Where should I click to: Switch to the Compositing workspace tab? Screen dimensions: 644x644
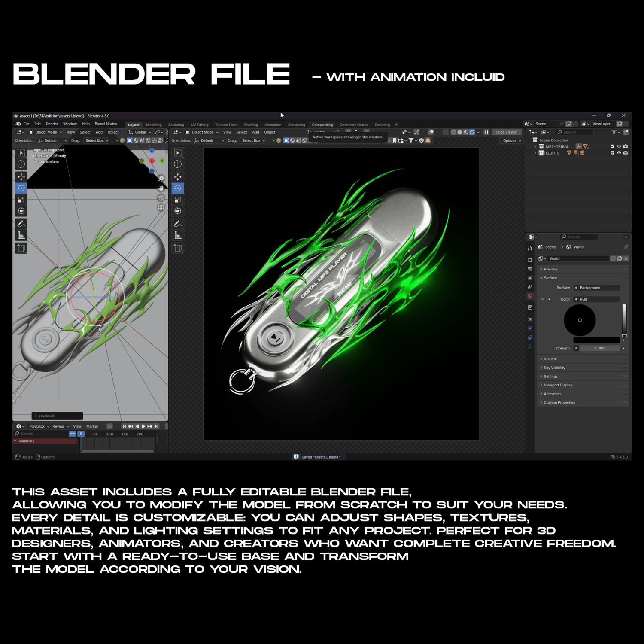322,125
